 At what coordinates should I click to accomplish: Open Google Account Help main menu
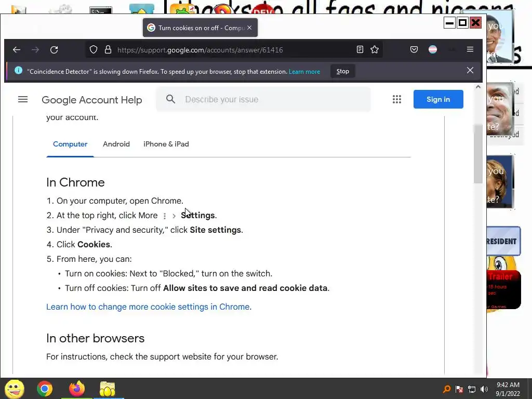23,99
